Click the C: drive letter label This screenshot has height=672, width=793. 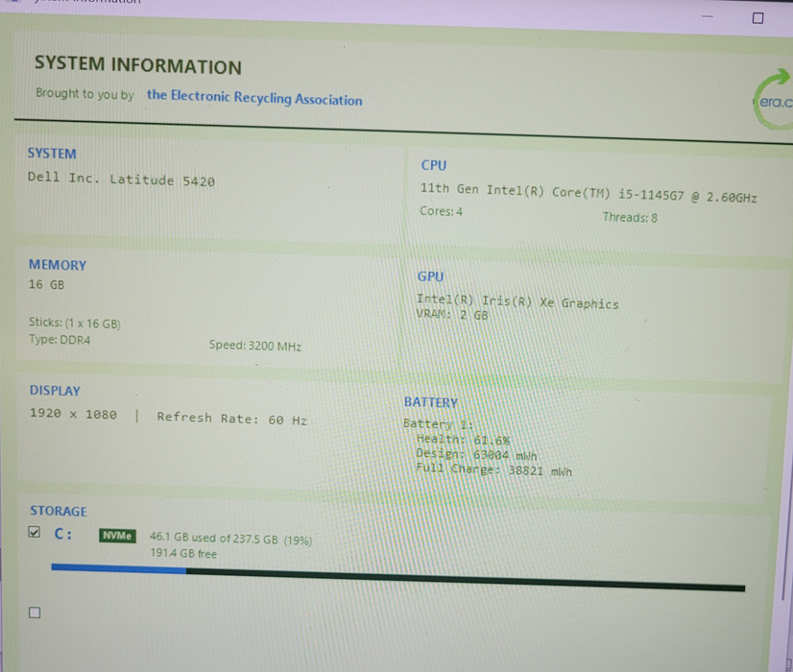click(x=63, y=534)
